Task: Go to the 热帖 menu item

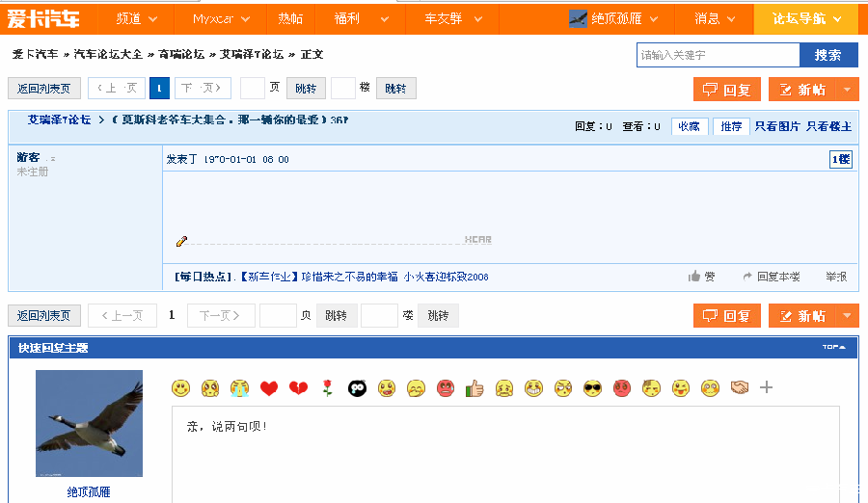Action: point(290,19)
